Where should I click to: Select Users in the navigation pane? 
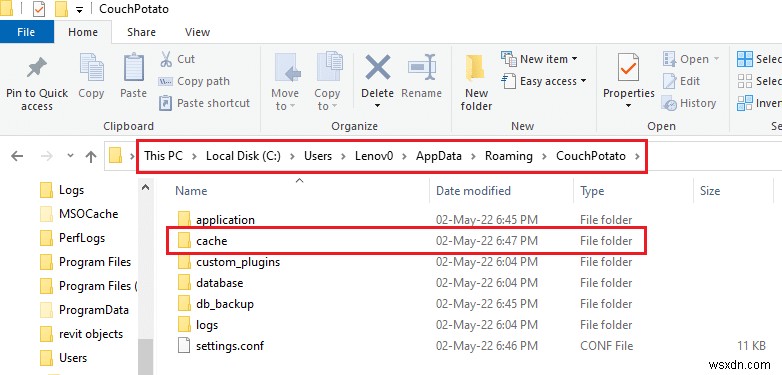pyautogui.click(x=73, y=358)
